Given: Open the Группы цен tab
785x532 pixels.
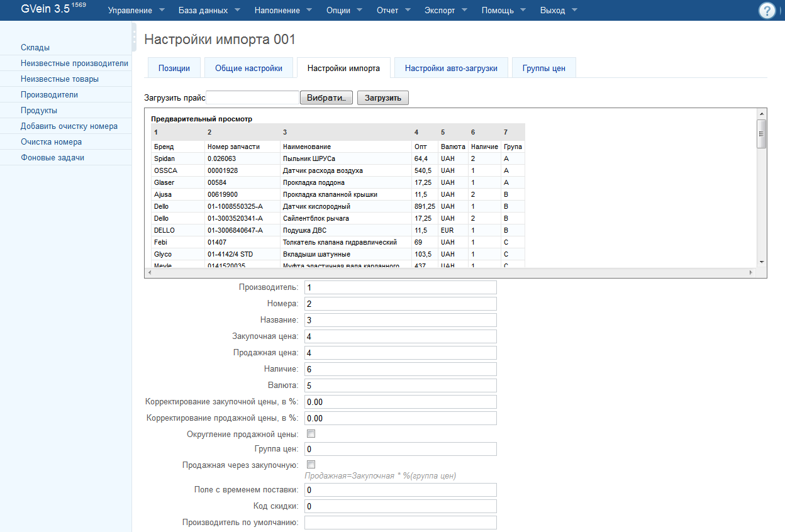Looking at the screenshot, I should click(x=543, y=69).
